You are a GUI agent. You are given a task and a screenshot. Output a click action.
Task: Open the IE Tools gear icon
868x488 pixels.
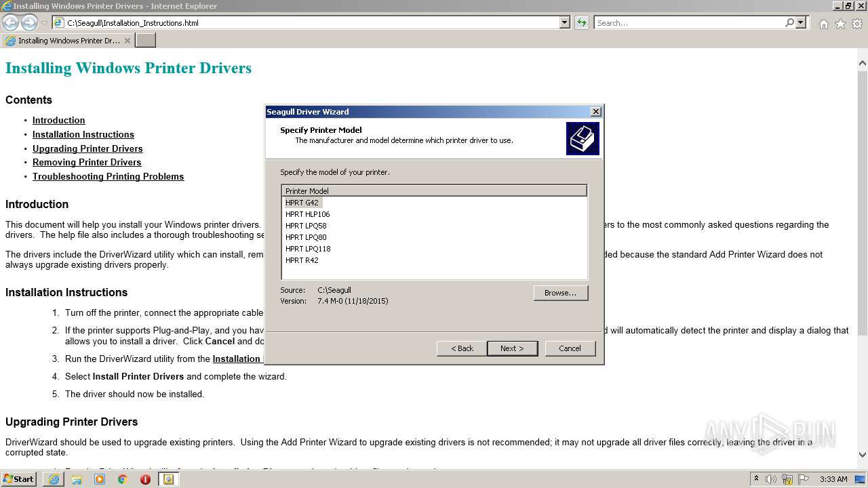[x=857, y=24]
